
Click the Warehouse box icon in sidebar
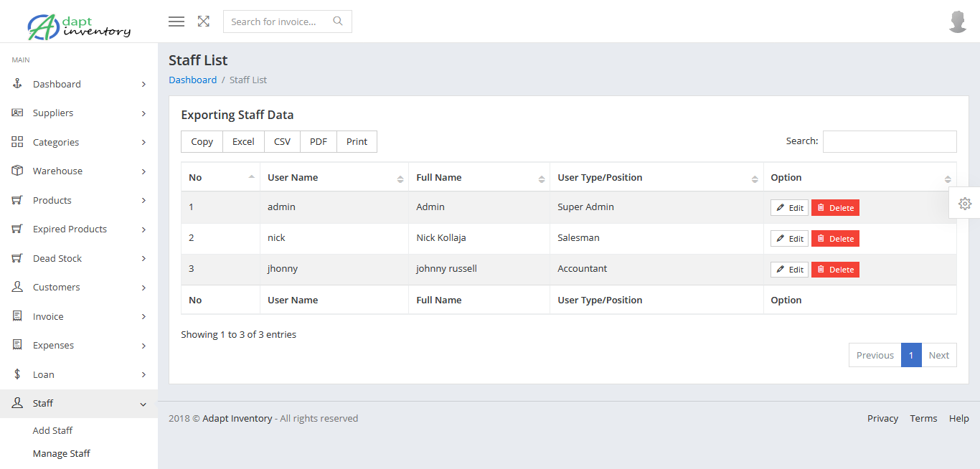tap(18, 171)
